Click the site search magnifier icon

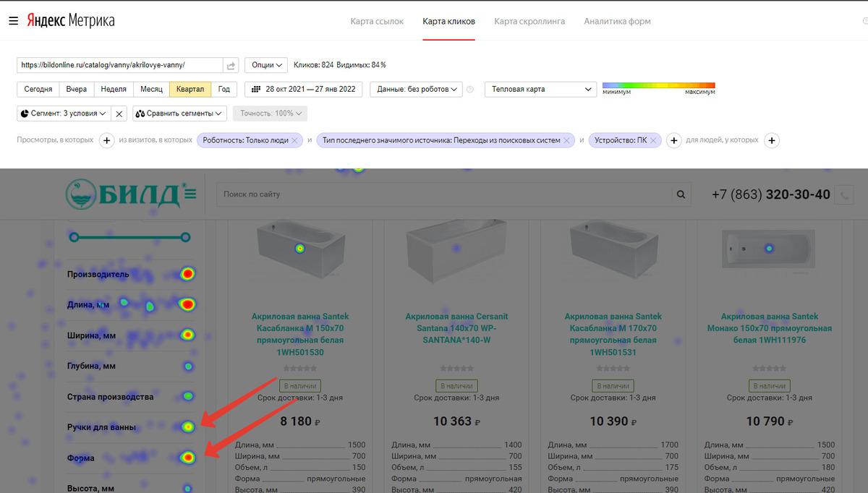(680, 194)
